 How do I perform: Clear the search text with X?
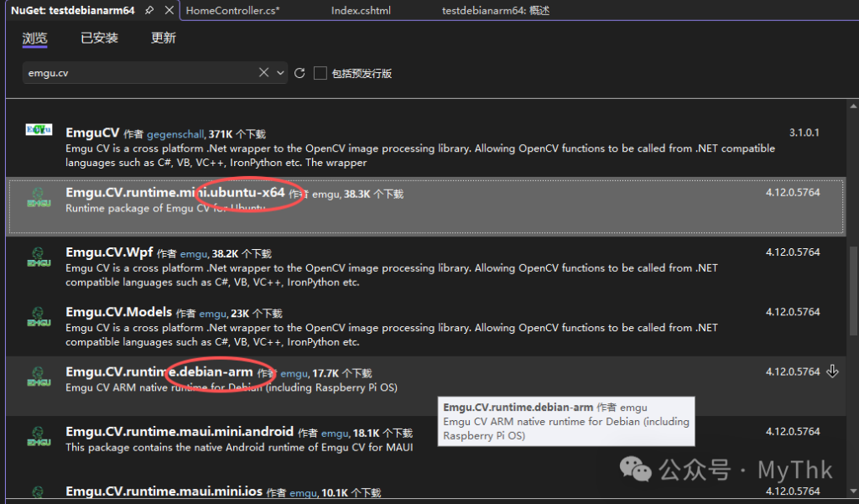263,72
